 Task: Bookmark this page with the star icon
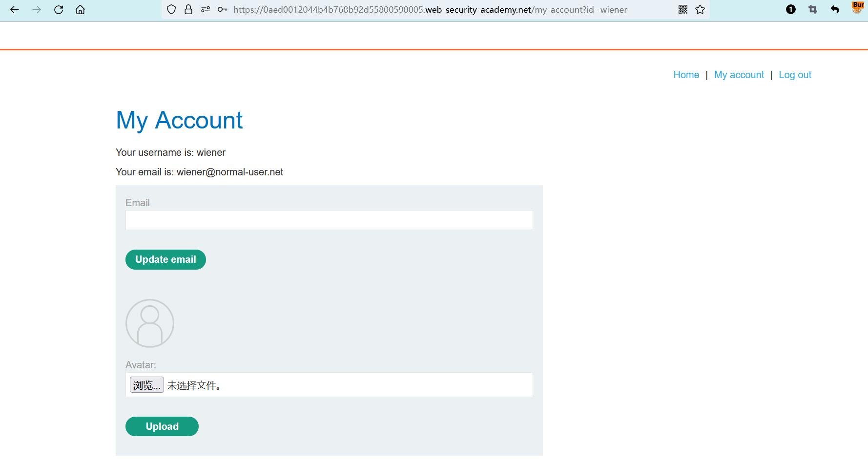click(700, 10)
